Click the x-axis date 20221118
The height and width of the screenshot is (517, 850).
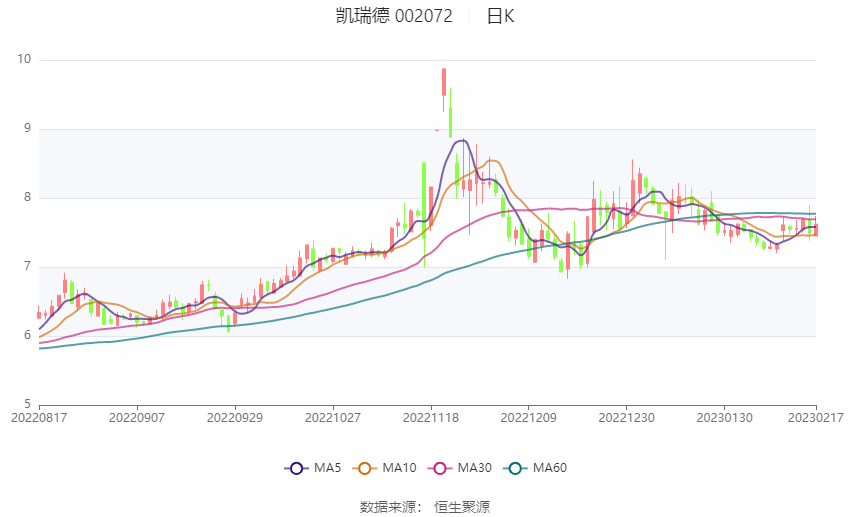click(431, 418)
